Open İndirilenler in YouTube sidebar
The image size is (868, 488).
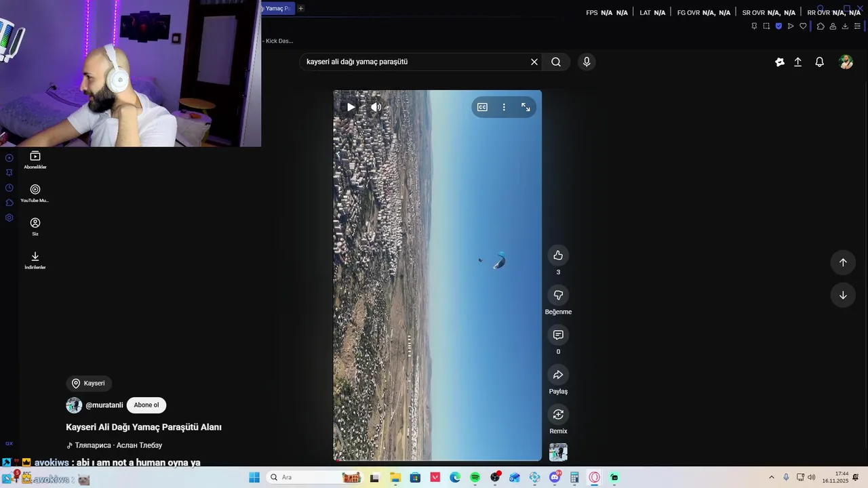pyautogui.click(x=35, y=260)
